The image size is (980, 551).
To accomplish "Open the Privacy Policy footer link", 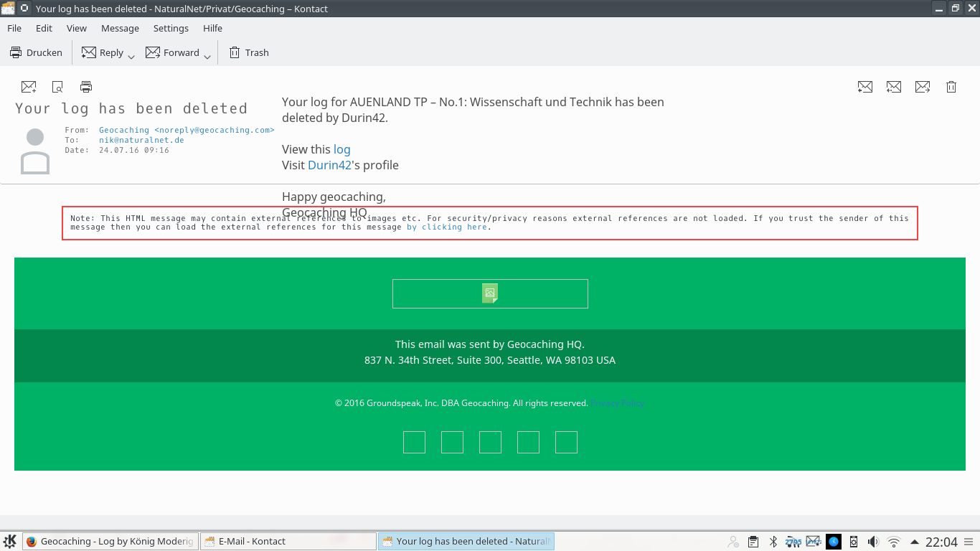I will [x=618, y=403].
